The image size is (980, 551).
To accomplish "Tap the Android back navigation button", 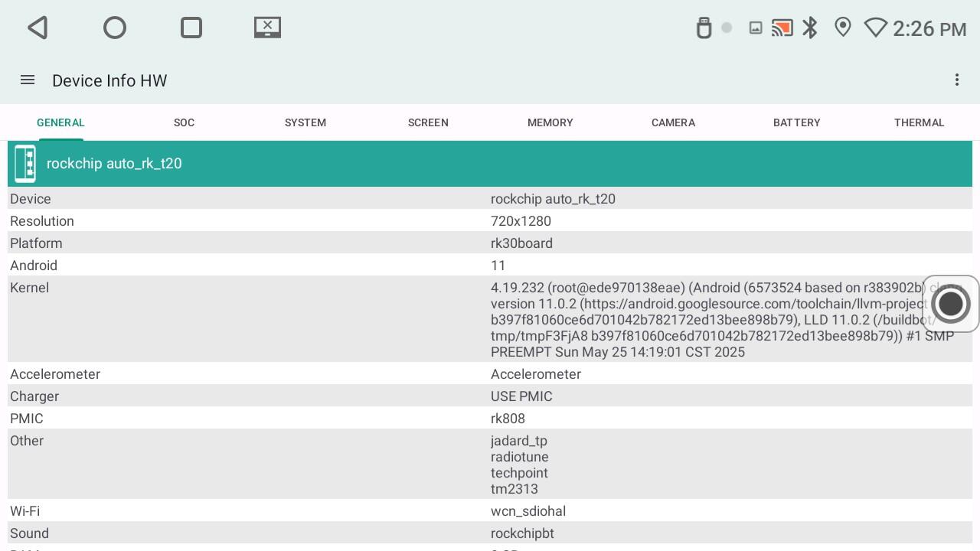I will tap(38, 28).
